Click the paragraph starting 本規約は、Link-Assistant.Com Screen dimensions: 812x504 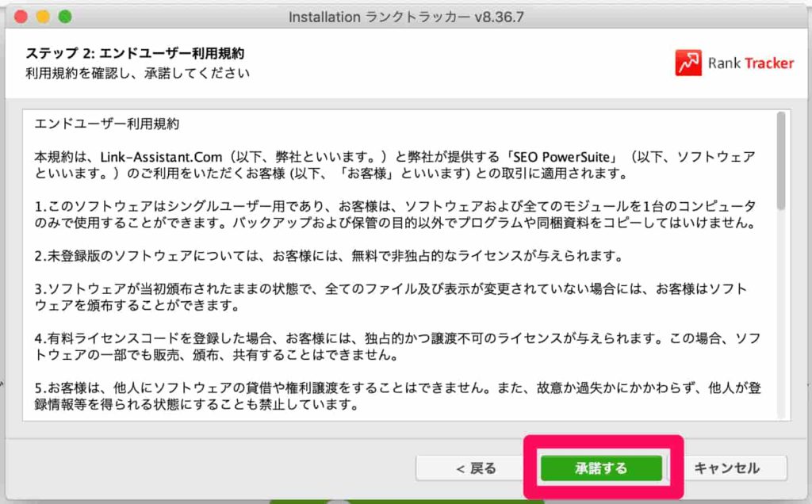click(395, 165)
